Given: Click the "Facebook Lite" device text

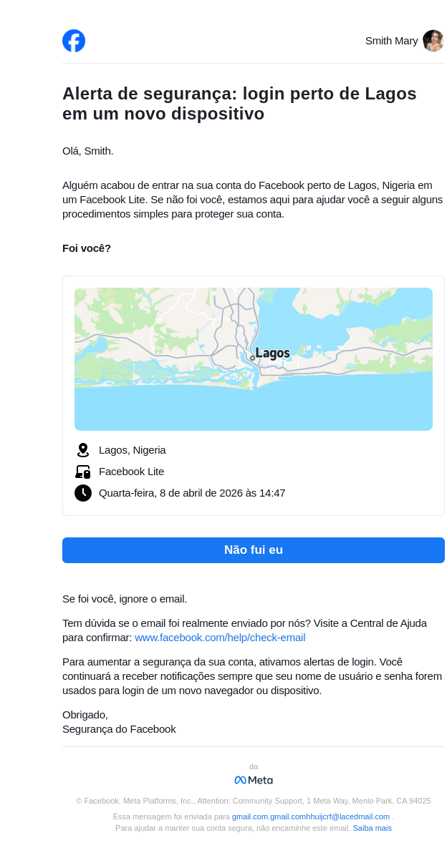Looking at the screenshot, I should coord(131,472).
